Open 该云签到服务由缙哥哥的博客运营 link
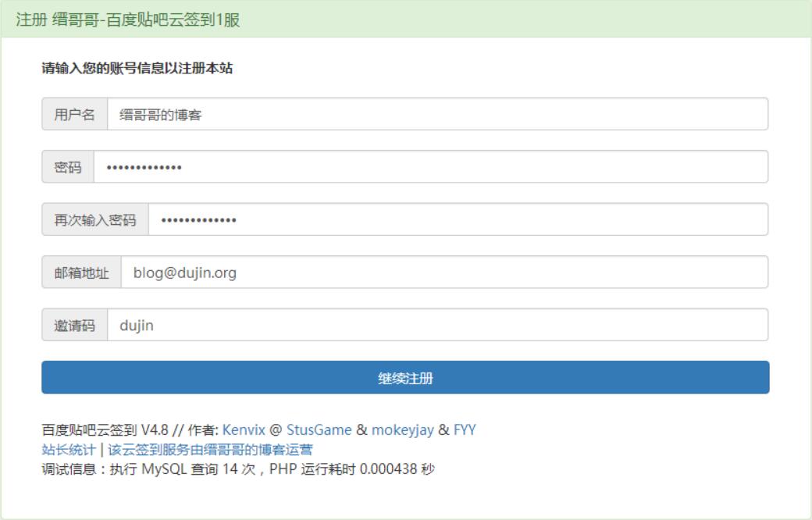The image size is (812, 520). click(x=210, y=450)
